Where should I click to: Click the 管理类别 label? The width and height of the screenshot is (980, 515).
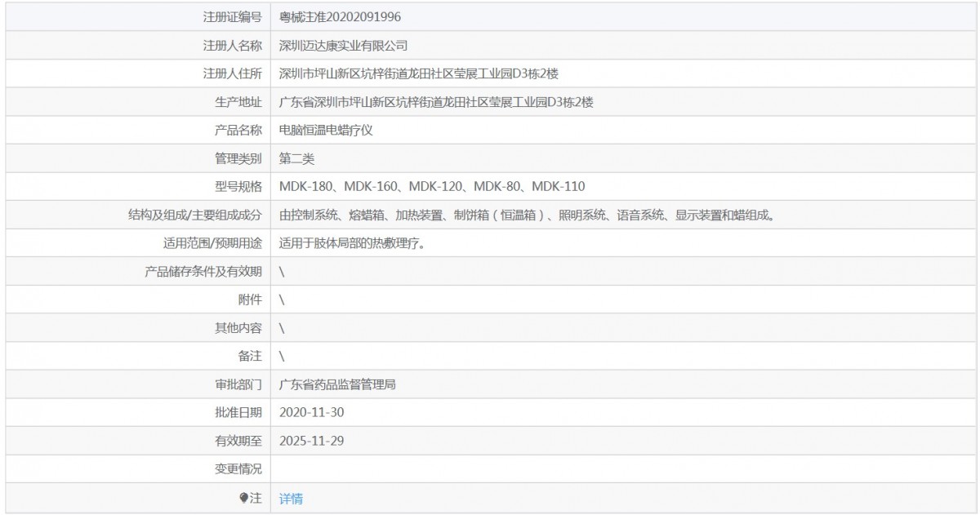coord(238,158)
